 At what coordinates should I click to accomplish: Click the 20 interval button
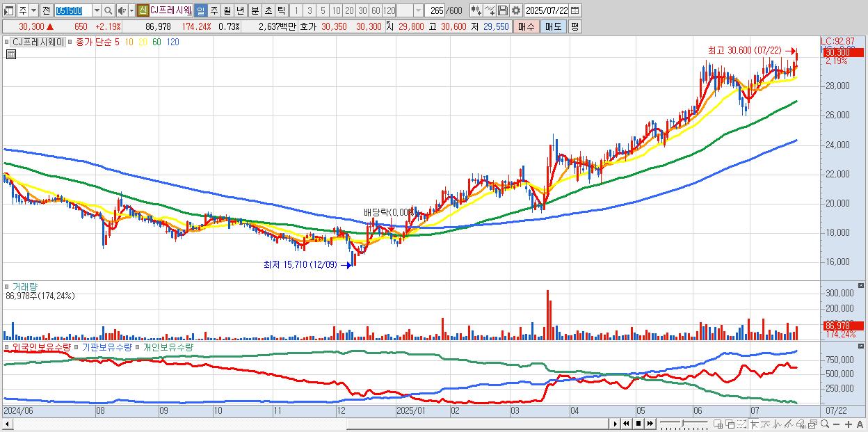(x=349, y=11)
